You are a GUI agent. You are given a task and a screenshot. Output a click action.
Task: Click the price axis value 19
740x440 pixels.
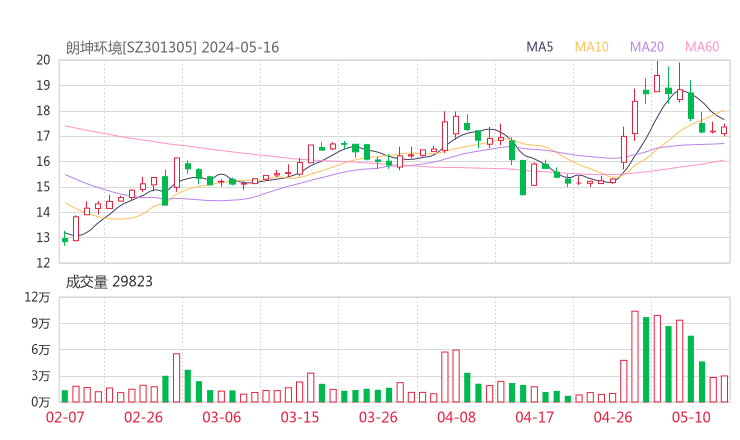click(x=43, y=85)
